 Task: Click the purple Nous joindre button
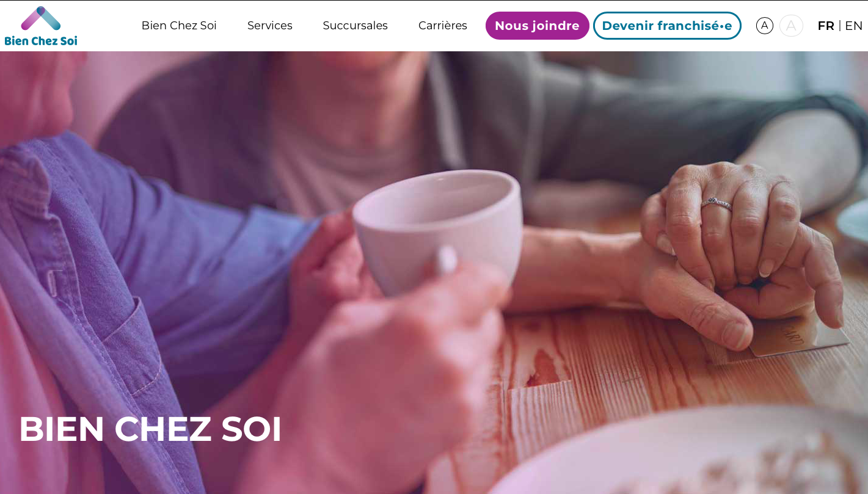[x=538, y=26]
